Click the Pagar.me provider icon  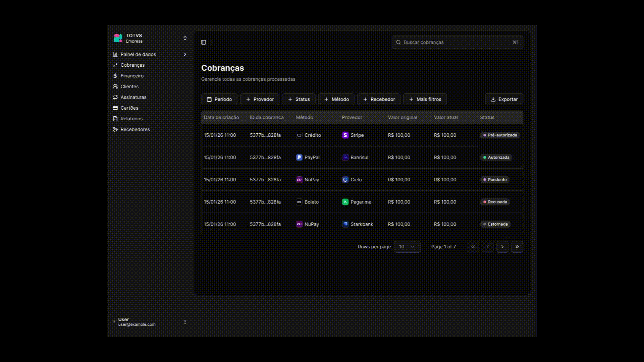345,202
